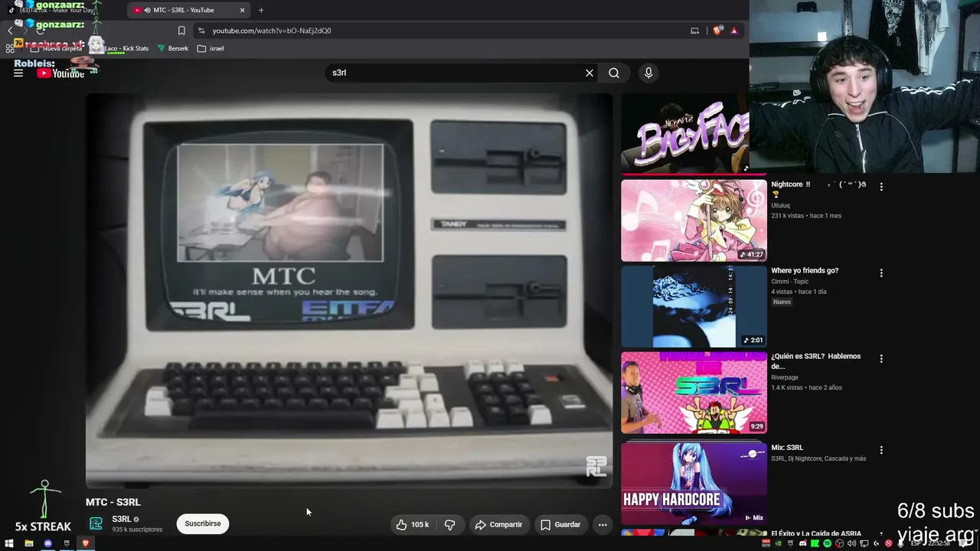Open the BabyFace video thumbnail
Image resolution: width=980 pixels, height=551 pixels.
tap(685, 133)
